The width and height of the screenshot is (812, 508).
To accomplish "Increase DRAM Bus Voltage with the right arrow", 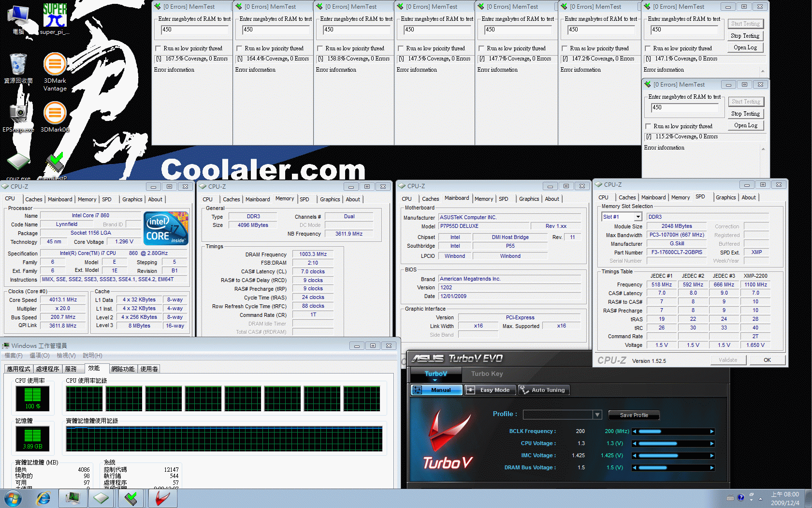I will pyautogui.click(x=712, y=468).
